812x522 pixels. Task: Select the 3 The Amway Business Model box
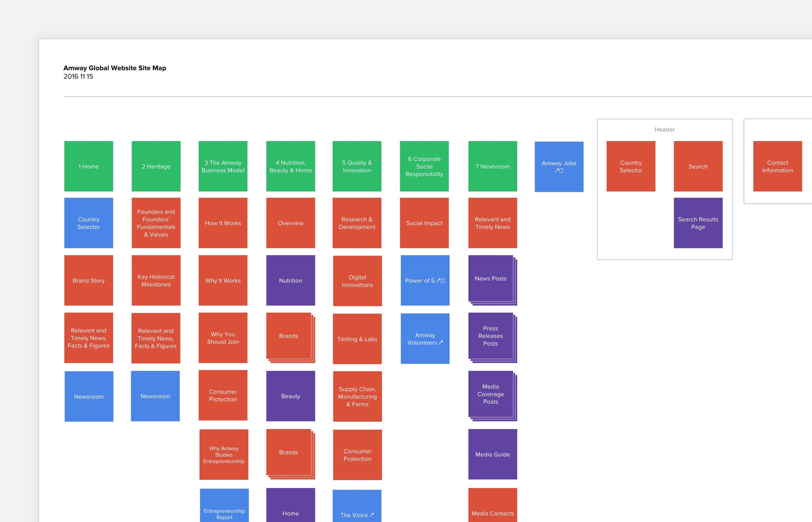pos(223,166)
